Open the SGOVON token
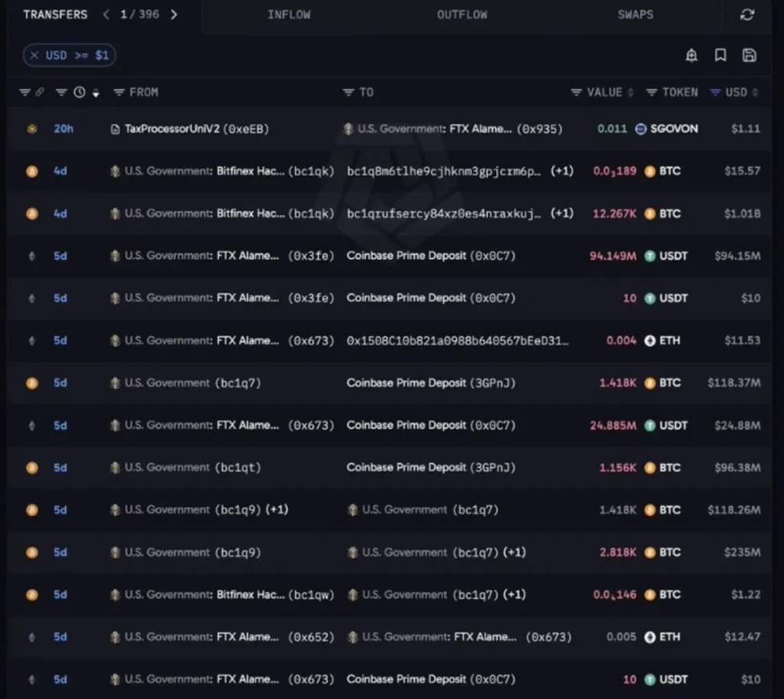The height and width of the screenshot is (699, 784). click(x=674, y=129)
